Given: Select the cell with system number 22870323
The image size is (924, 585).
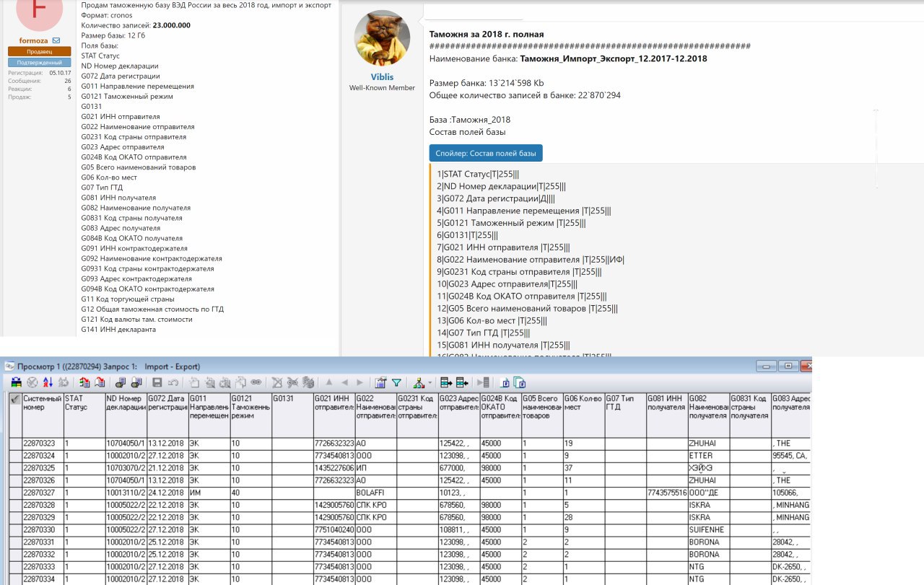Looking at the screenshot, I should [x=42, y=444].
